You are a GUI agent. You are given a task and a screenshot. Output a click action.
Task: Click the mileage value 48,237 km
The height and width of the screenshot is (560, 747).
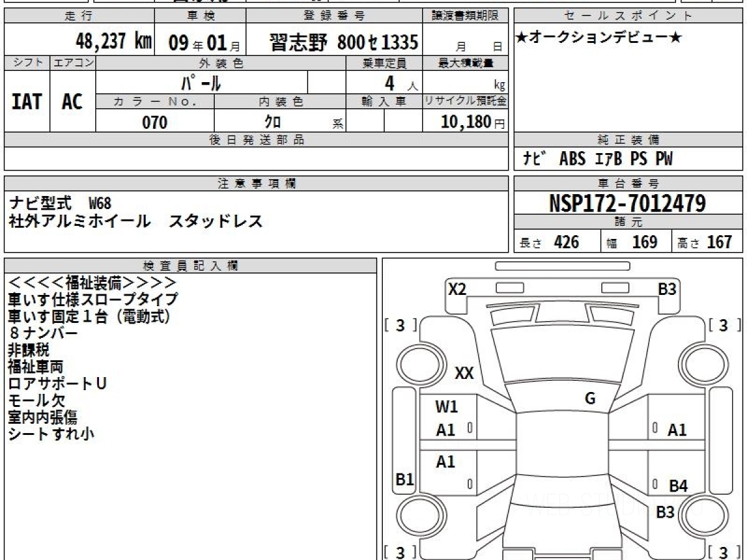pyautogui.click(x=113, y=42)
